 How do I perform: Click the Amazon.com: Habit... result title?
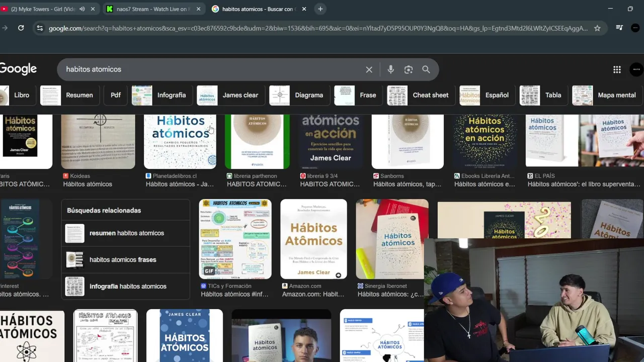pos(313,294)
